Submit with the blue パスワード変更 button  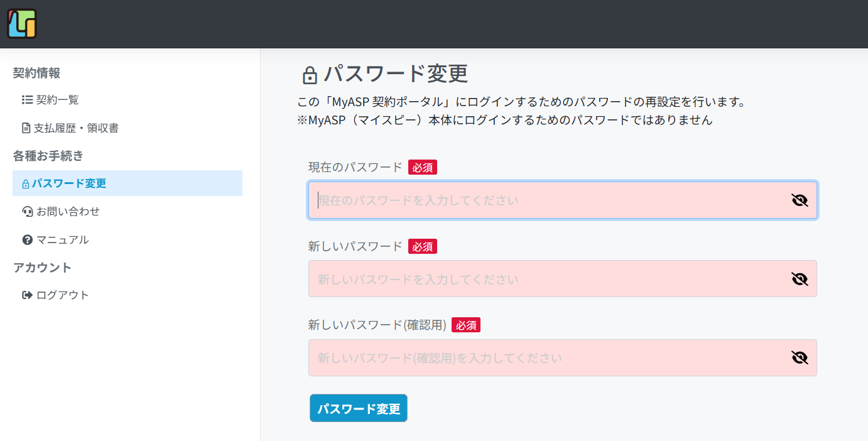click(359, 408)
